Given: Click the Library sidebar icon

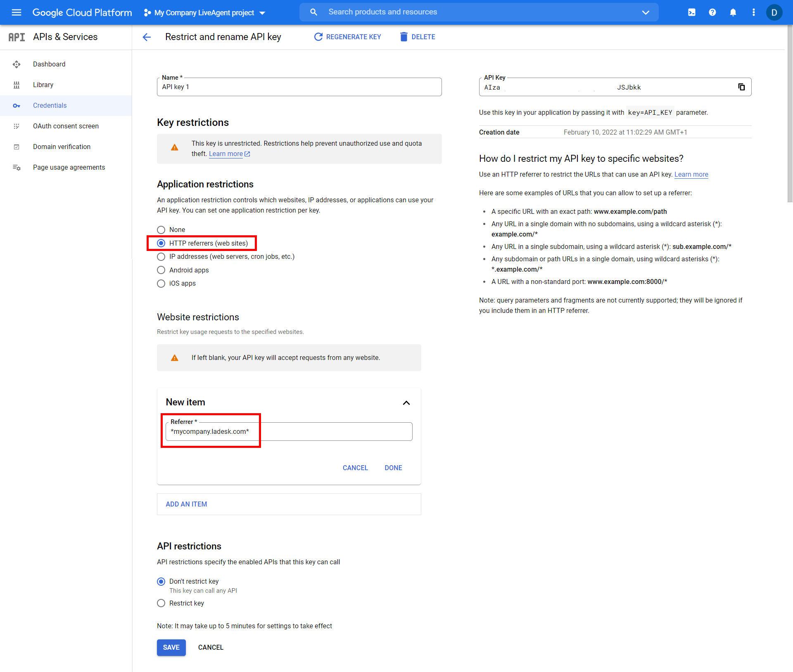Looking at the screenshot, I should pos(17,85).
